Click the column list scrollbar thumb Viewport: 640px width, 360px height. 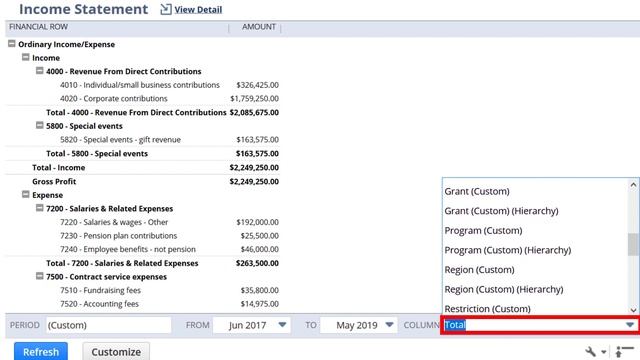633,244
